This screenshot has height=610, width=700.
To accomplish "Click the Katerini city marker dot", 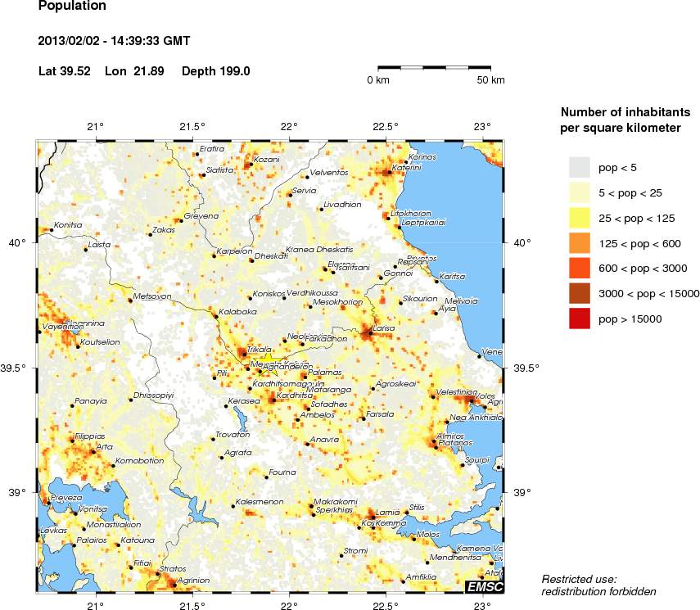I will coord(387,172).
